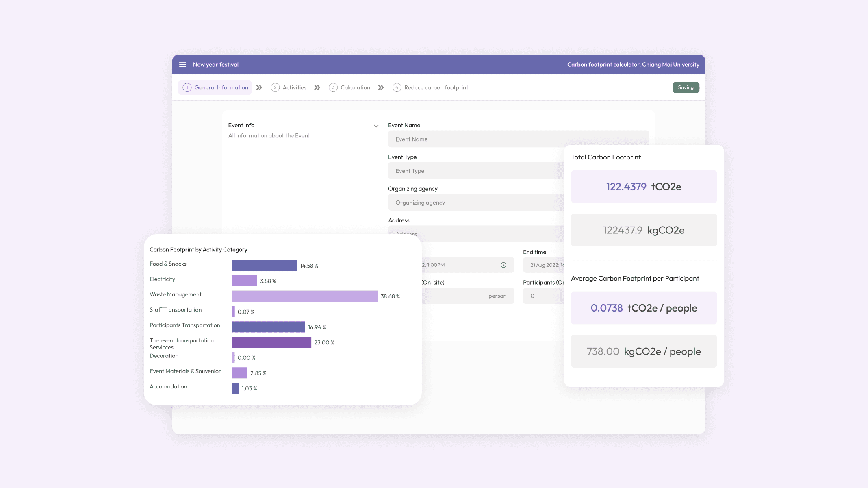Click the Organizing agency input field
Viewport: 868px width, 488px height.
pos(475,203)
